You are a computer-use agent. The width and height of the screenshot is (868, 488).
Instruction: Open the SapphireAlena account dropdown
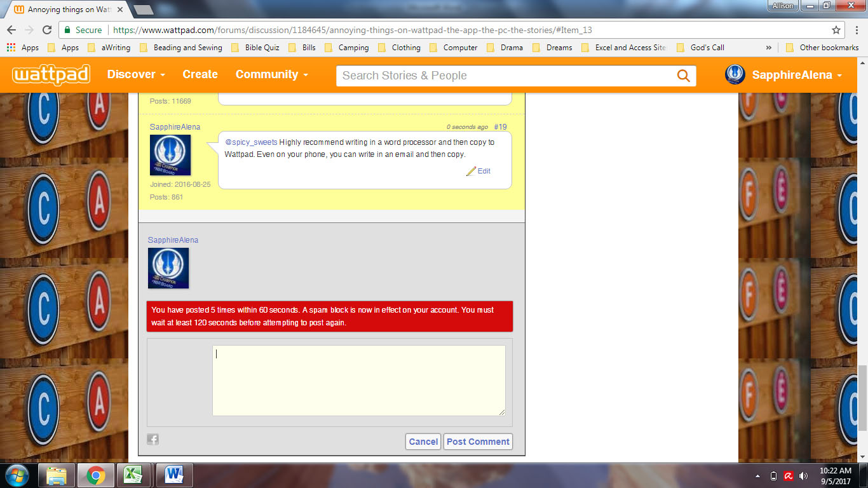pos(797,75)
